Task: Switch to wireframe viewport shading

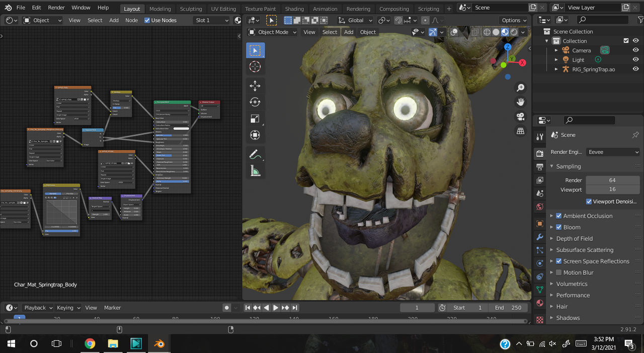Action: pos(487,32)
